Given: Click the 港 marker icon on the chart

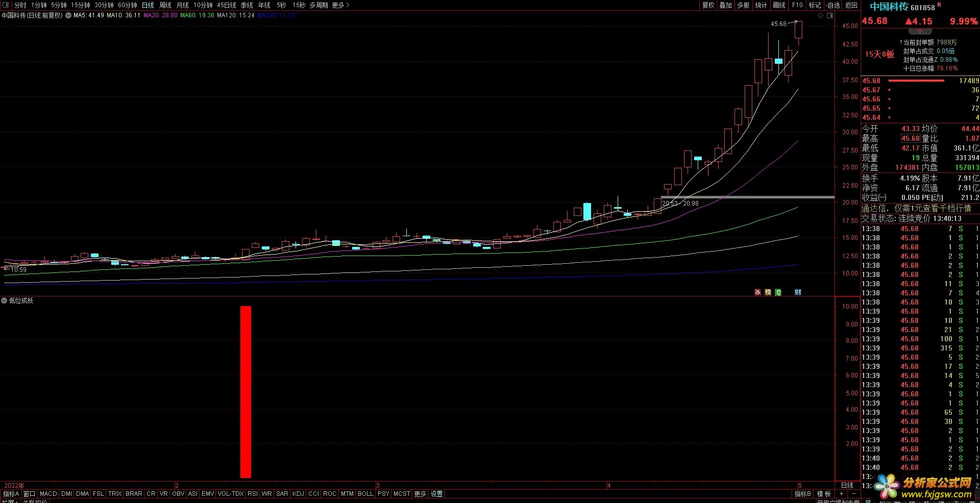Looking at the screenshot, I should (778, 292).
